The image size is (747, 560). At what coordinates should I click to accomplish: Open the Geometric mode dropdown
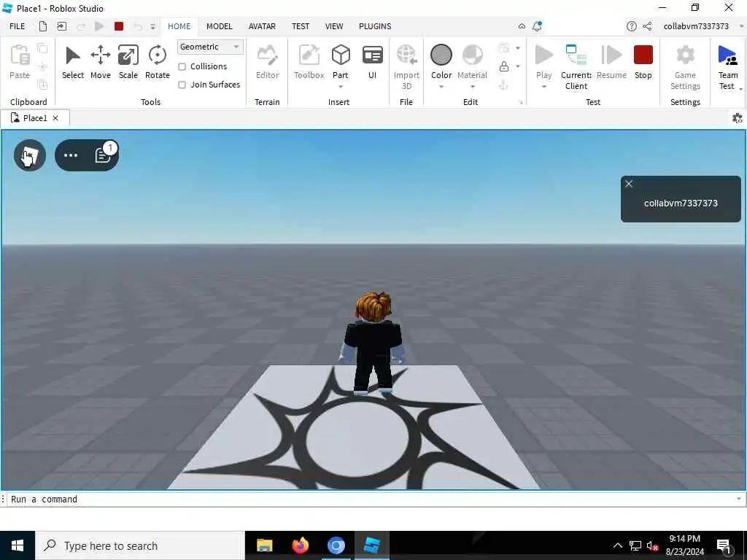(x=210, y=47)
